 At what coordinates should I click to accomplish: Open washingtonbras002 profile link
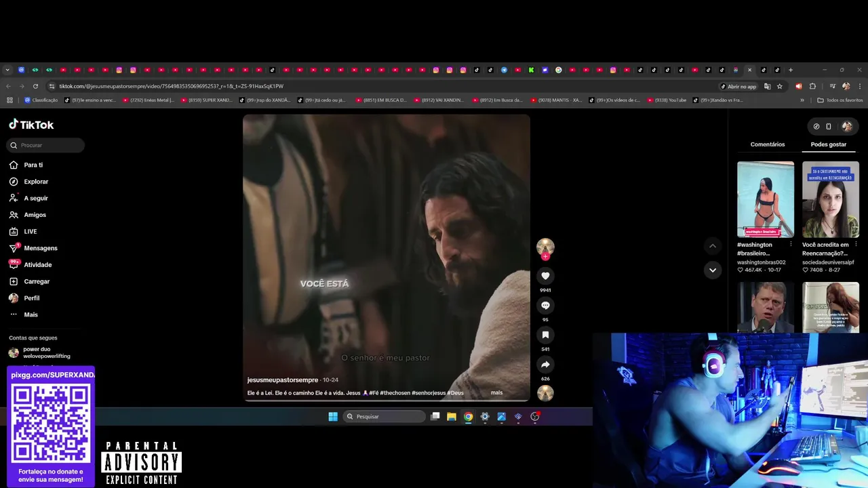point(761,262)
